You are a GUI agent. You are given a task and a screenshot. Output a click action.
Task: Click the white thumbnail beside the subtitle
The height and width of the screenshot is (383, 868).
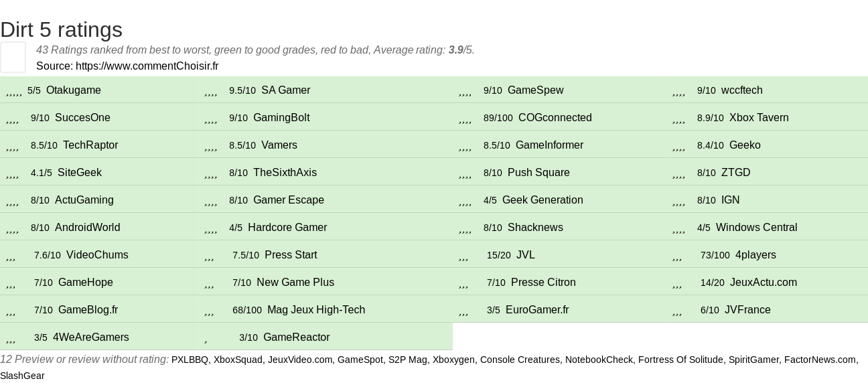point(13,57)
